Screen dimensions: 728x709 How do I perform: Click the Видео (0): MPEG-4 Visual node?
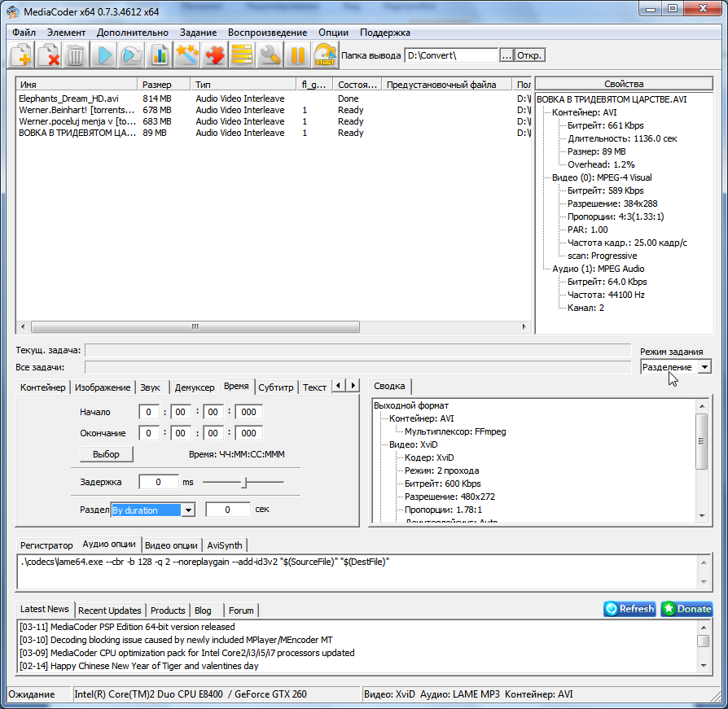click(x=602, y=177)
